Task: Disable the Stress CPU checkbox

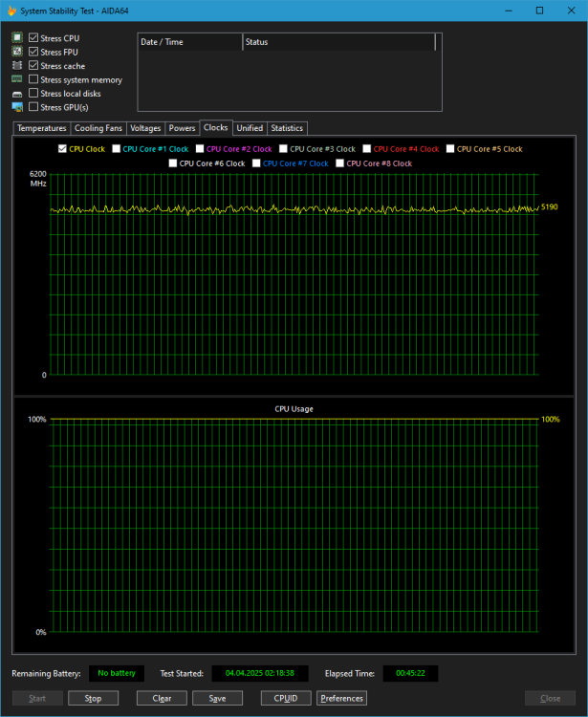Action: (34, 37)
